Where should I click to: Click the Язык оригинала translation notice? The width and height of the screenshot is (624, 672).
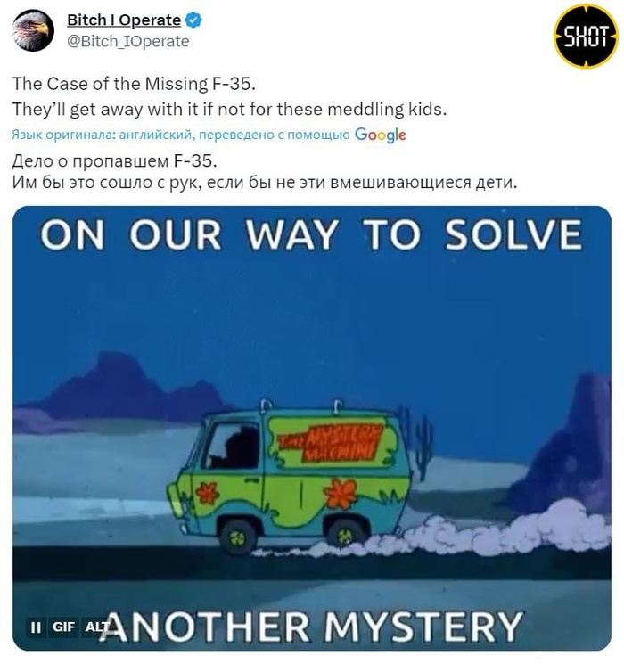pos(180,135)
